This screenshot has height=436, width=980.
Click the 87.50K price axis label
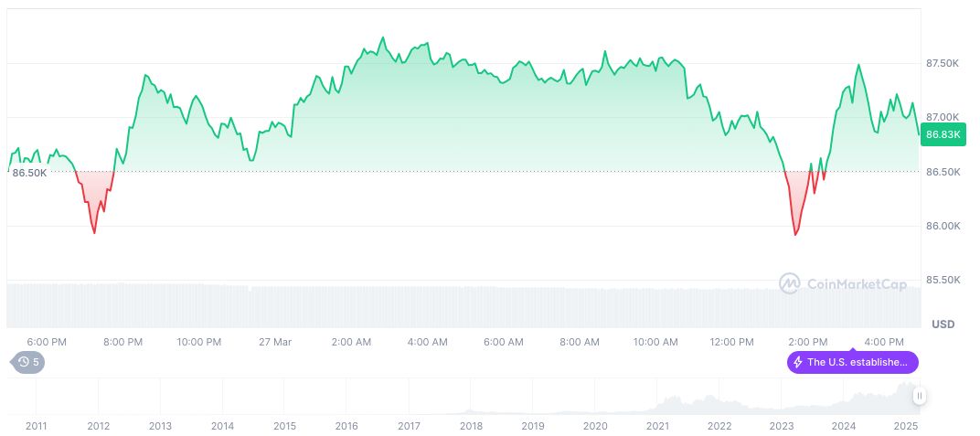point(942,64)
